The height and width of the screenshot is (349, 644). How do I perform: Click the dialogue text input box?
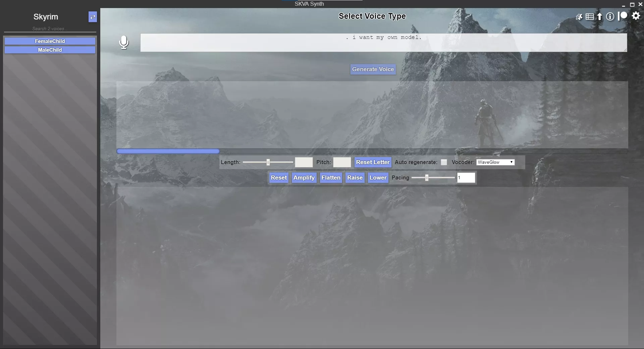pos(383,43)
